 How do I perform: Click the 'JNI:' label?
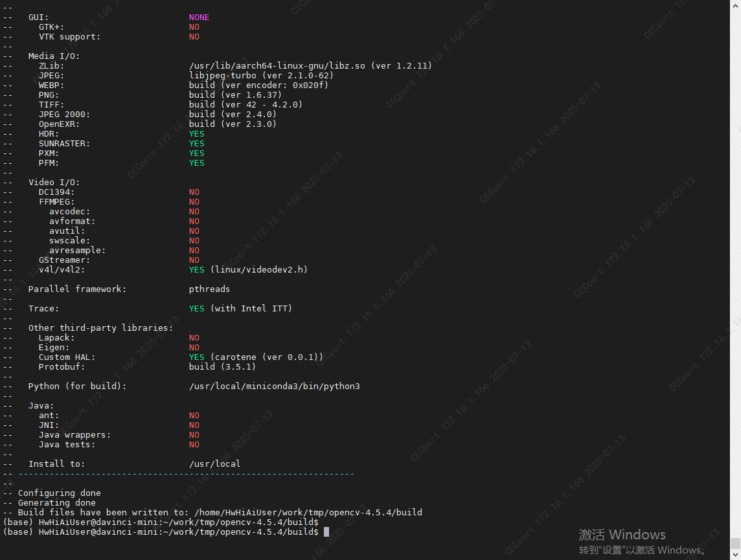[x=49, y=425]
